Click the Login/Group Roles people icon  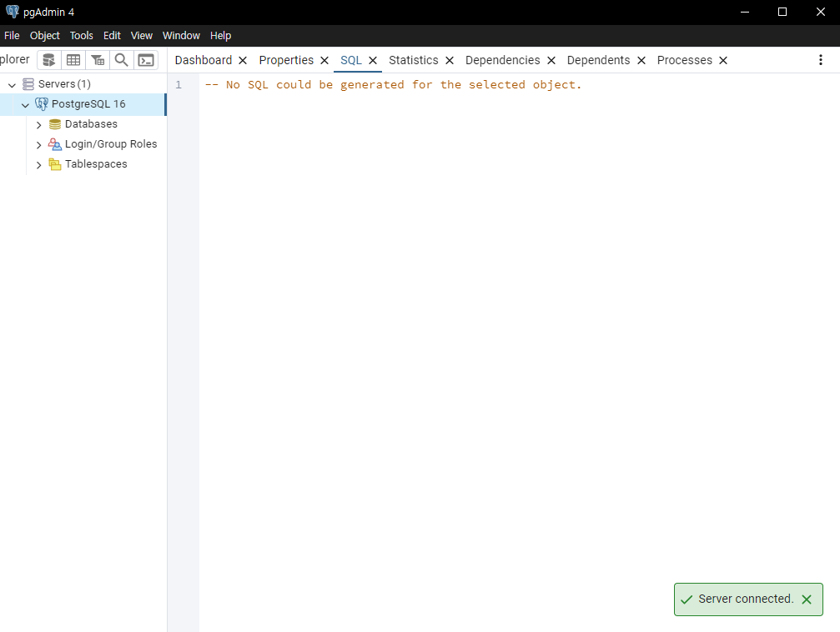tap(55, 144)
